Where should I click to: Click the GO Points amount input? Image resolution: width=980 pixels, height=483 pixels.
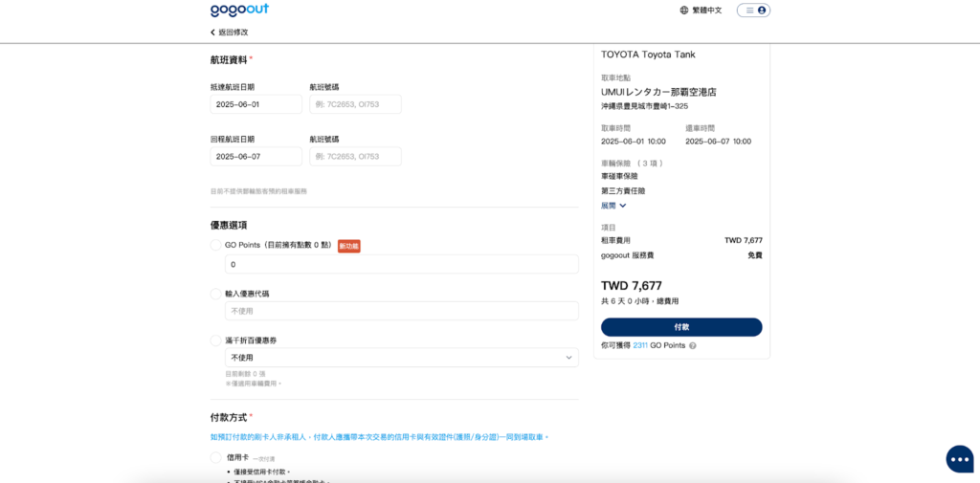tap(401, 264)
